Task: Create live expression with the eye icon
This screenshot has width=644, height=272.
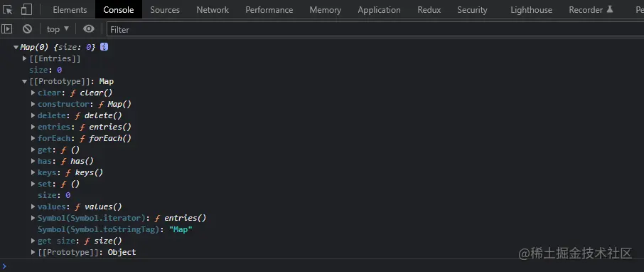Action: click(x=89, y=28)
